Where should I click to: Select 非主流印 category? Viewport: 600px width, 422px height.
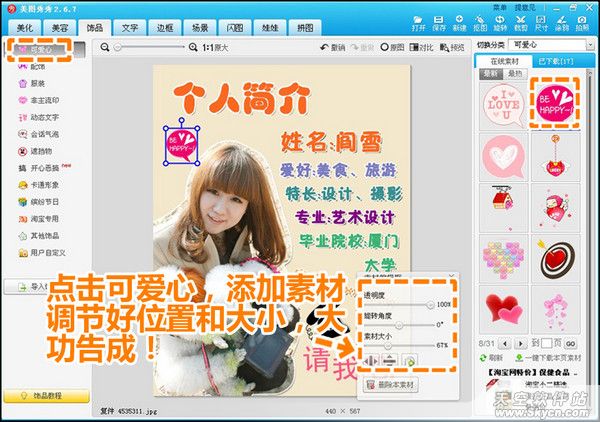click(39, 100)
